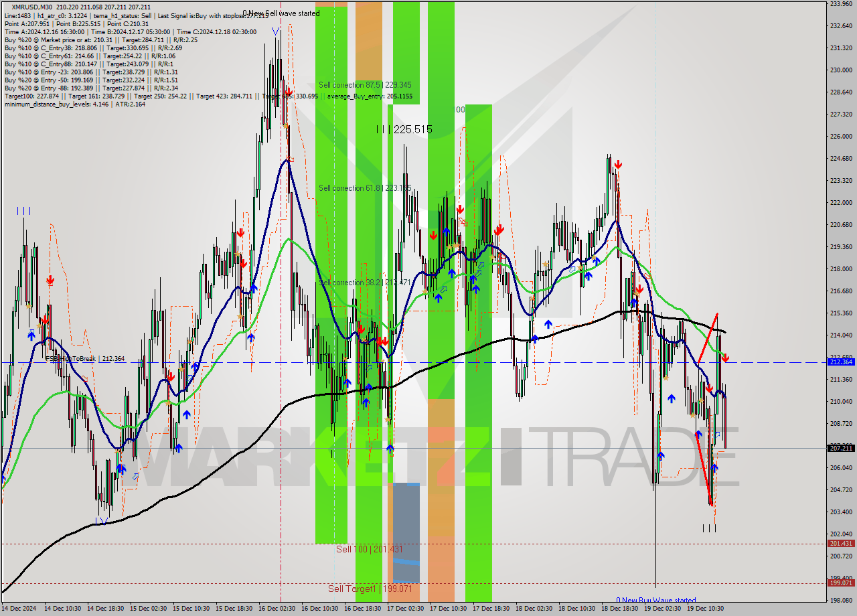The height and width of the screenshot is (616, 857).
Task: Click the '14 Dec 2024' date label
Action: pyautogui.click(x=19, y=609)
